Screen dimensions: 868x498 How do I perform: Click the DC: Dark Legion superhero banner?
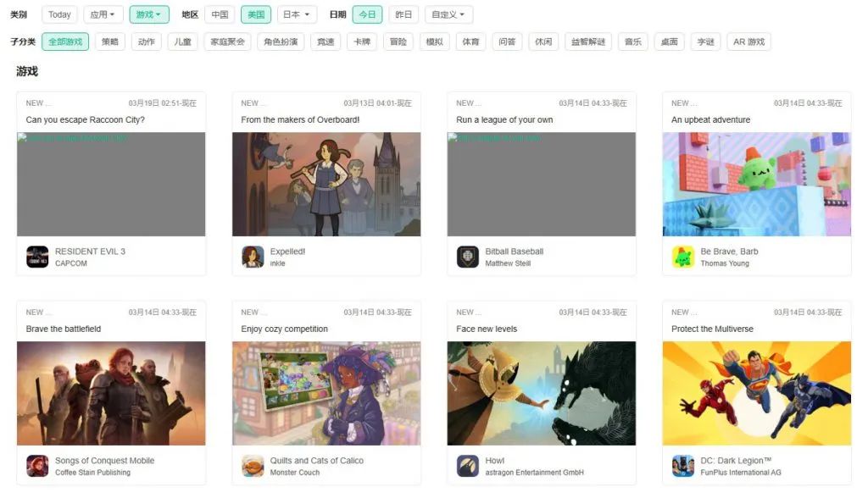point(757,394)
